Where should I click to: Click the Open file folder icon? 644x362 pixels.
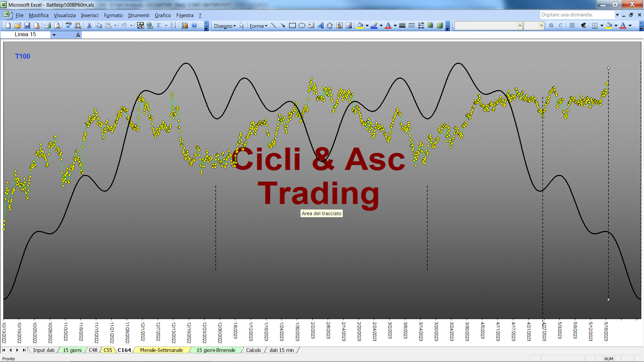pos(18,26)
